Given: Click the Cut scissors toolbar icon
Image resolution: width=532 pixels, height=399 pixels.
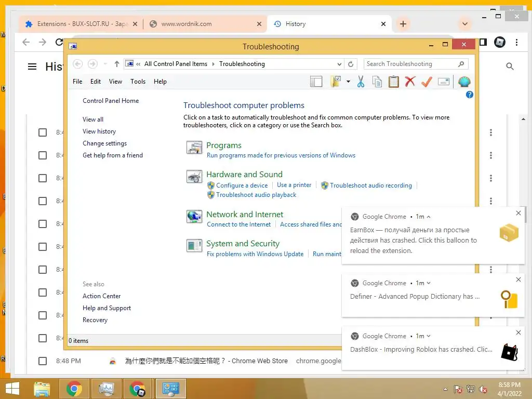Looking at the screenshot, I should (361, 82).
